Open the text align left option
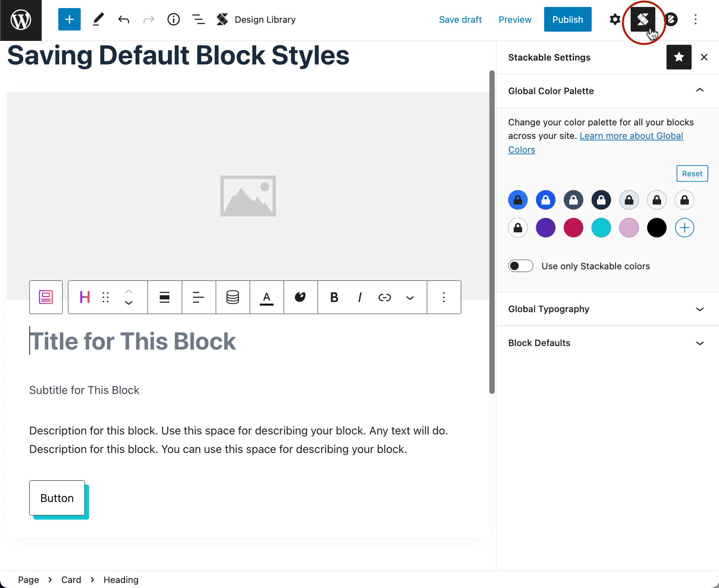This screenshot has height=588, width=719. [x=199, y=297]
